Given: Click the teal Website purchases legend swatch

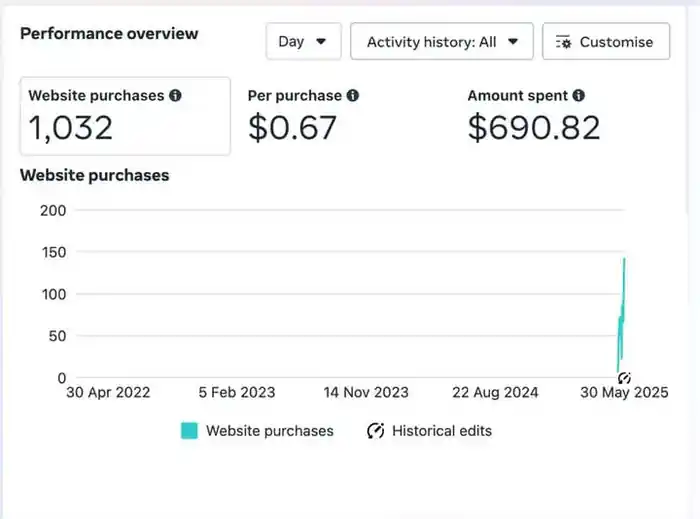Looking at the screenshot, I should [189, 431].
